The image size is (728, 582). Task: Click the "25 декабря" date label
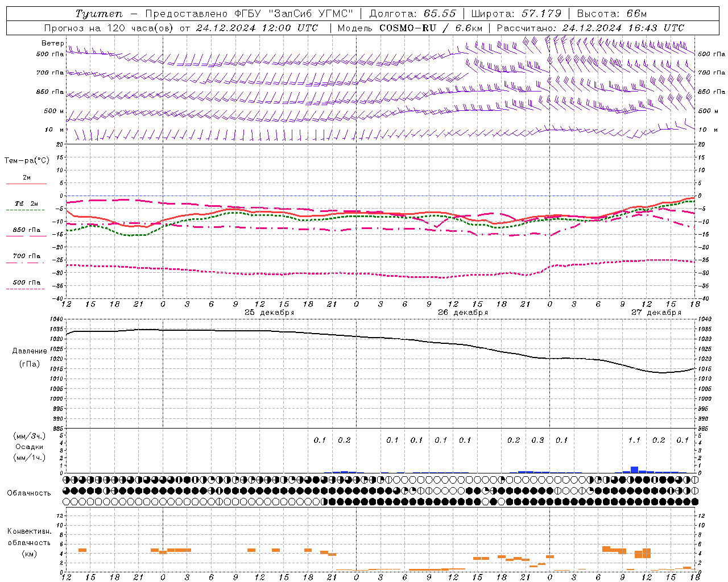270,313
